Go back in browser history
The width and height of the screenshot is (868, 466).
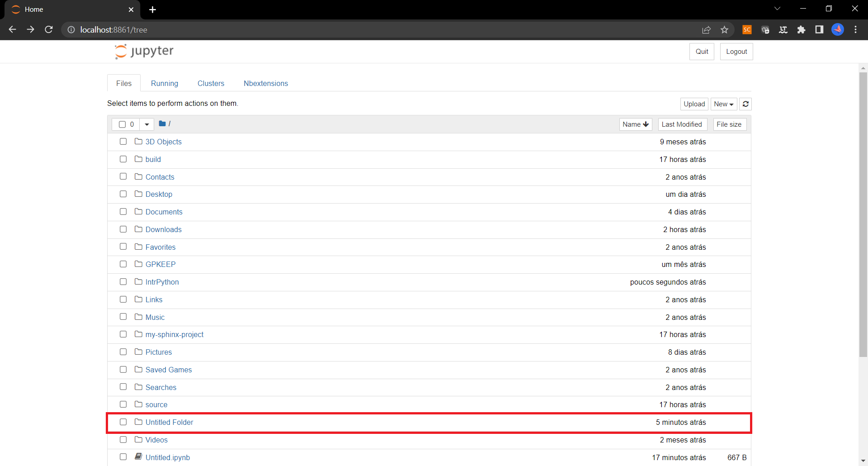click(x=13, y=29)
